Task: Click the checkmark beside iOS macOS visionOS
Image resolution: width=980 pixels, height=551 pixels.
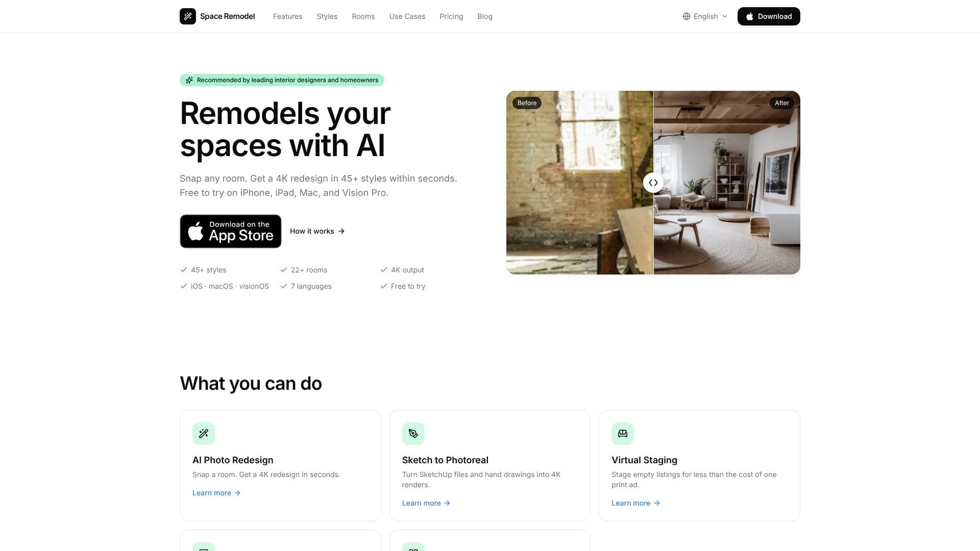Action: 184,286
